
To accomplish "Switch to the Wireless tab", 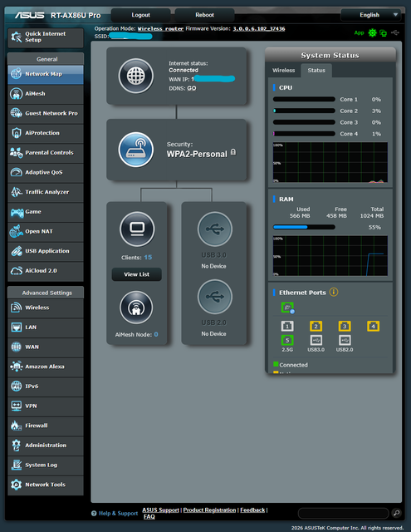I will coord(284,70).
